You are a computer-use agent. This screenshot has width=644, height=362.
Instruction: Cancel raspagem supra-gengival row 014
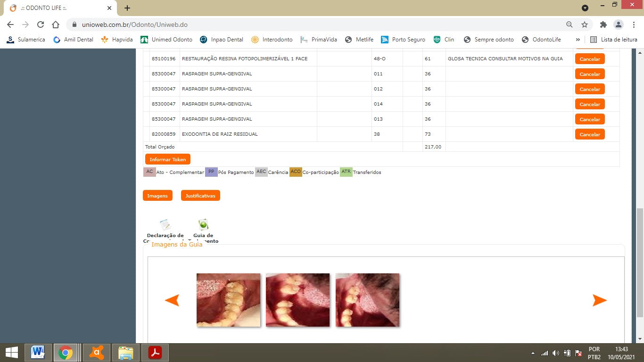590,104
